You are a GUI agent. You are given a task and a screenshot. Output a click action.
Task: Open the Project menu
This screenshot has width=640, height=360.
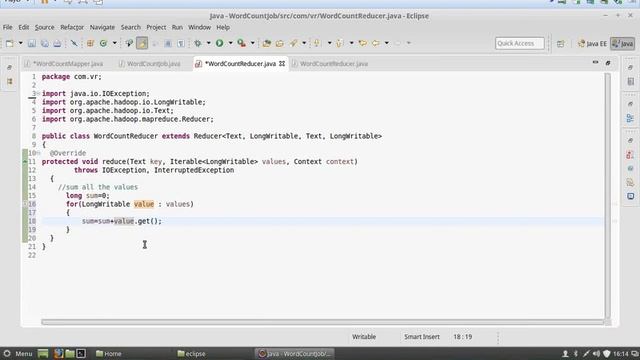point(156,27)
